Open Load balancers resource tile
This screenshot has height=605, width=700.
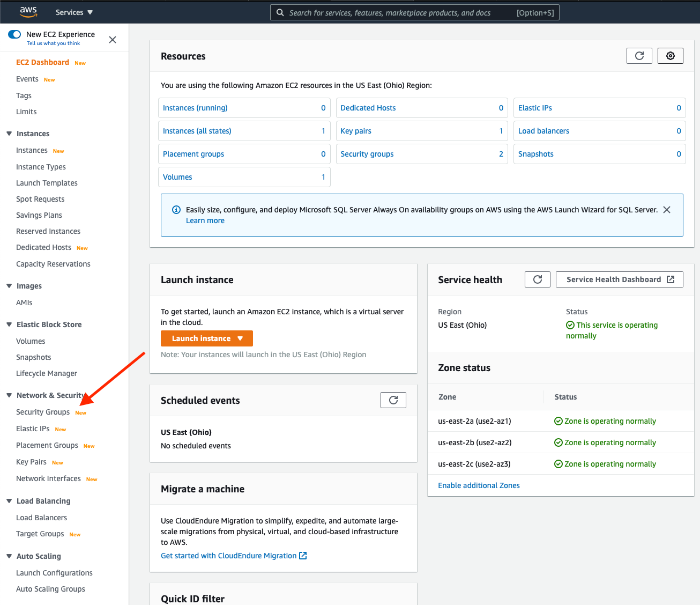click(600, 131)
